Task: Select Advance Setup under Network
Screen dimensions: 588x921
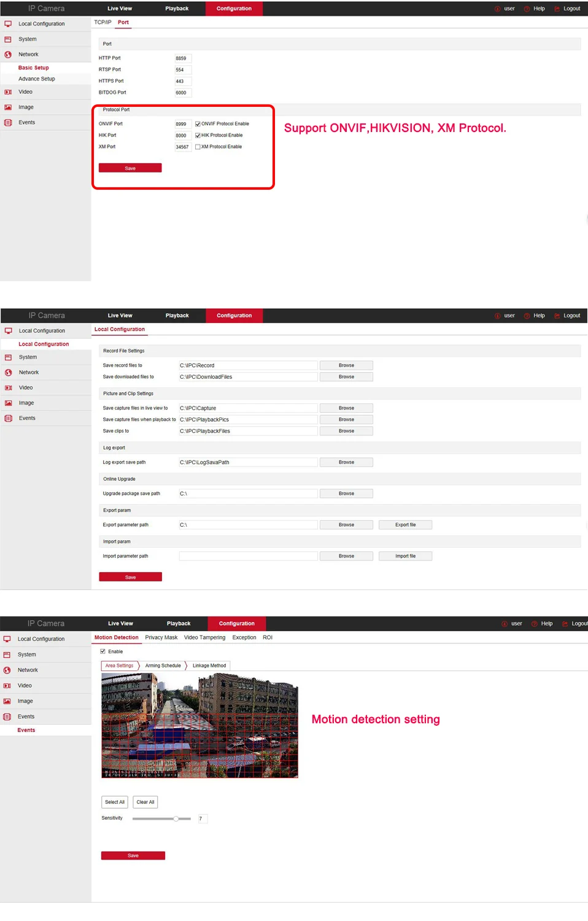Action: click(x=37, y=79)
